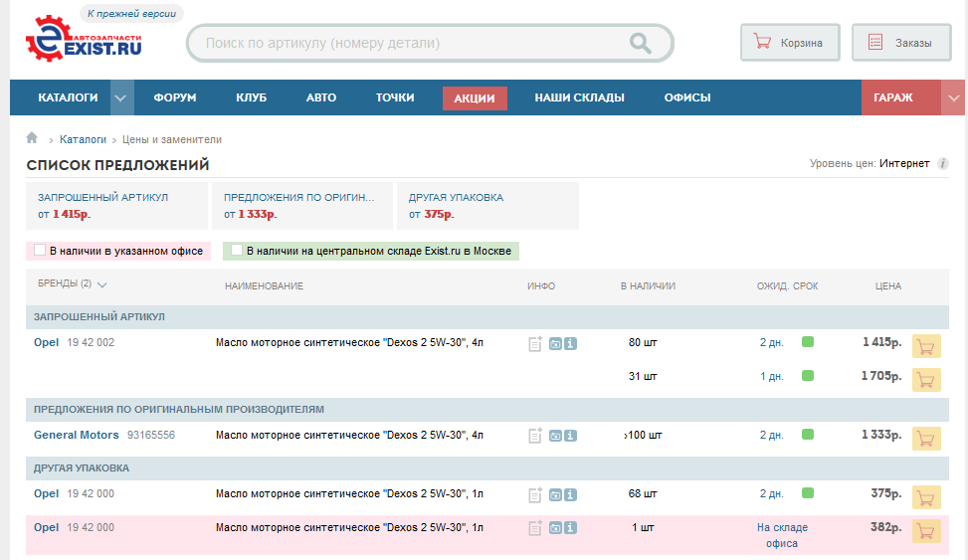This screenshot has width=968, height=560.
Task: Click 'На складе офиса' delivery link
Action: pyautogui.click(x=782, y=535)
